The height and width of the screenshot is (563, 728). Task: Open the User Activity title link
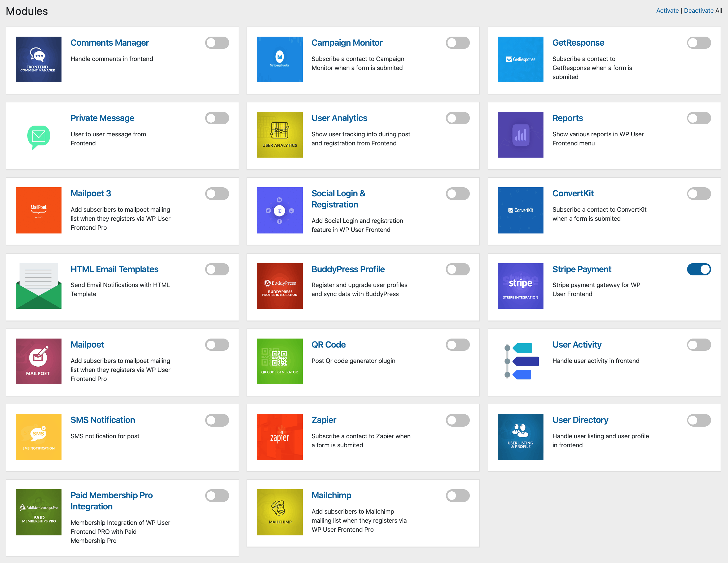coord(577,345)
